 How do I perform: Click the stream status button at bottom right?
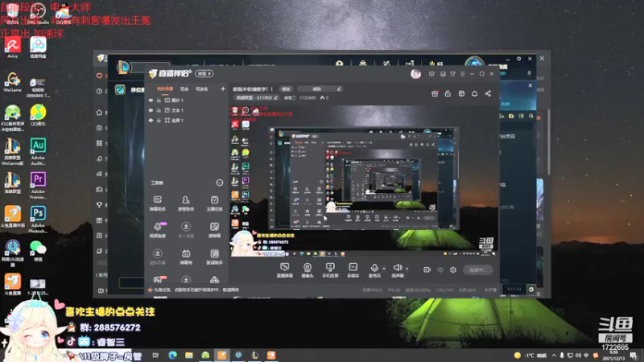(x=477, y=269)
